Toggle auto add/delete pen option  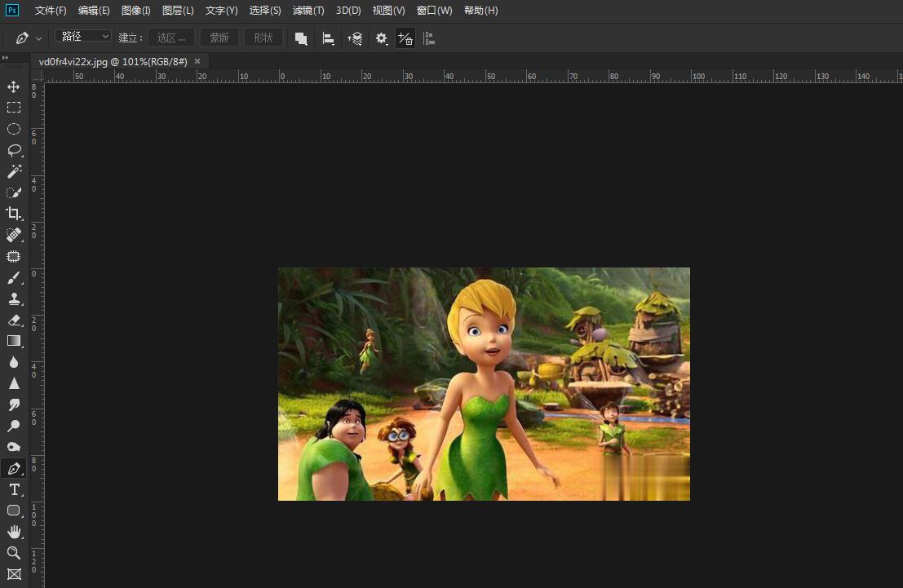tap(405, 38)
